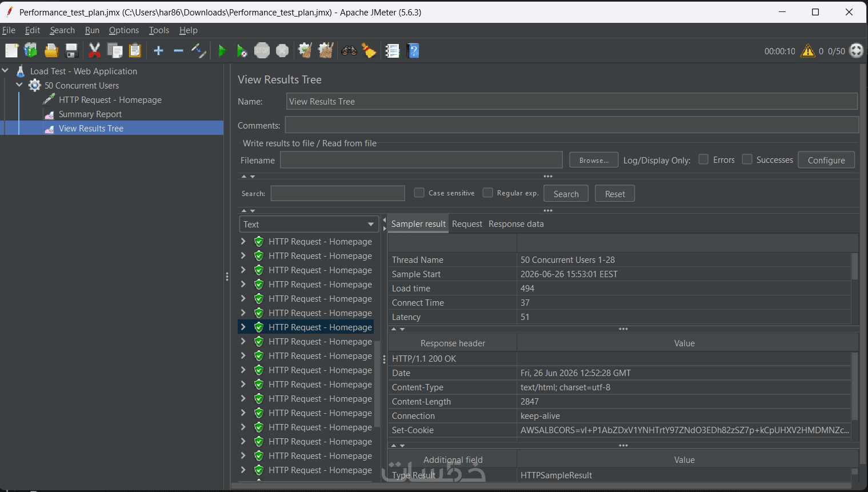868x492 pixels.
Task: Open the Edit menu
Action: [x=33, y=30]
